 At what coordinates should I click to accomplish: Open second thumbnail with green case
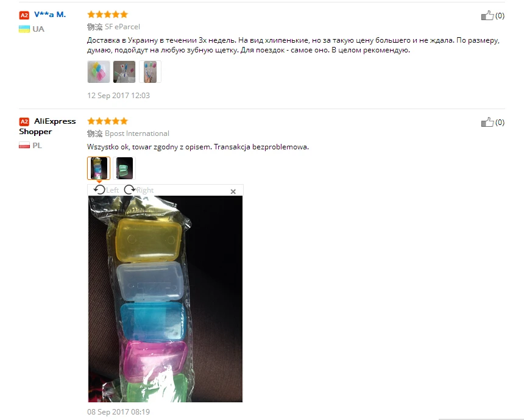[x=124, y=168]
